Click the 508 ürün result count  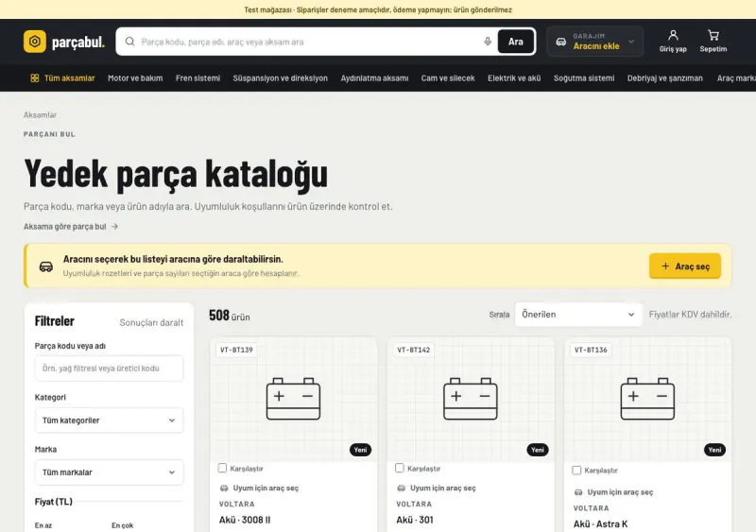230,316
